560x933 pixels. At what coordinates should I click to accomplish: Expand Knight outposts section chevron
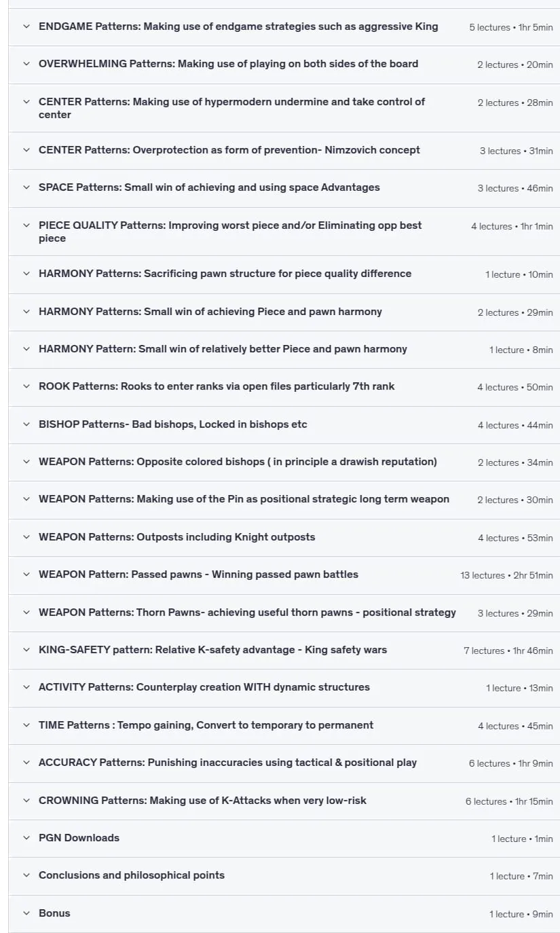click(x=26, y=537)
